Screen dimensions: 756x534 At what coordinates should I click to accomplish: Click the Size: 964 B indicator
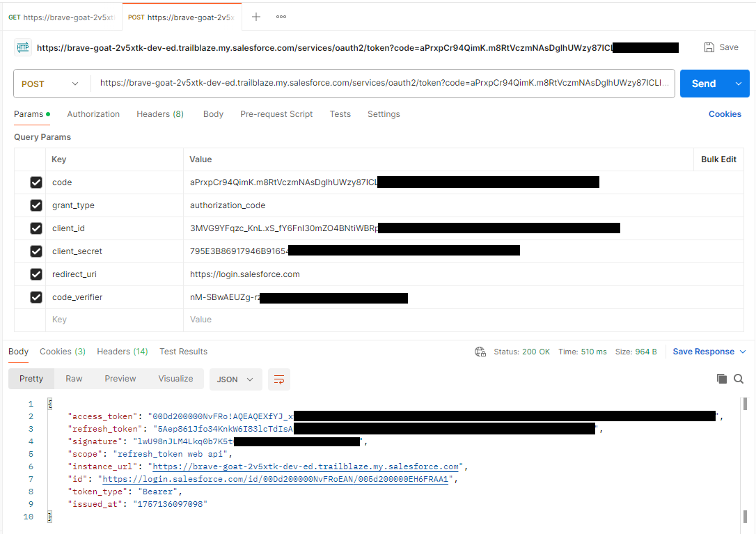636,352
